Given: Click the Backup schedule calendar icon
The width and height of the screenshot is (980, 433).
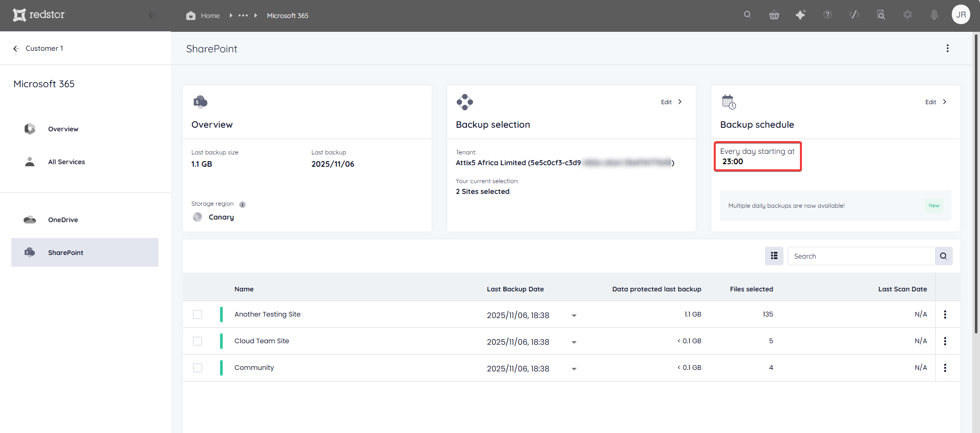Looking at the screenshot, I should pos(729,102).
